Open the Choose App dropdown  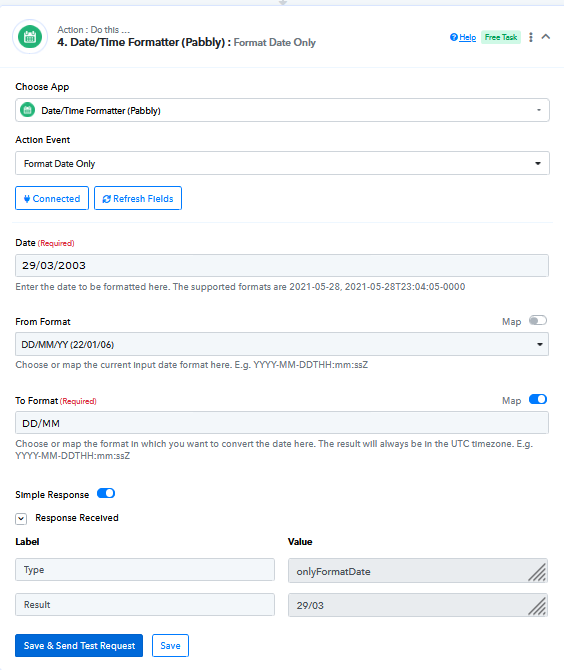(282, 110)
